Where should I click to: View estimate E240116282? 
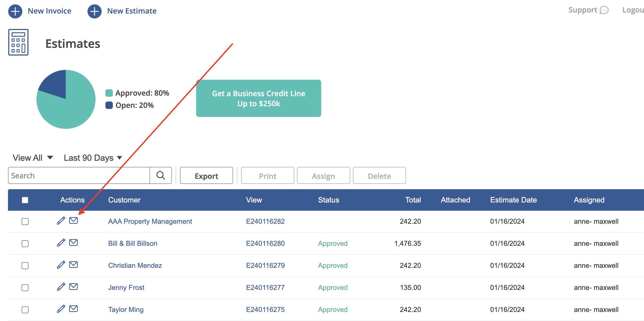pyautogui.click(x=265, y=221)
